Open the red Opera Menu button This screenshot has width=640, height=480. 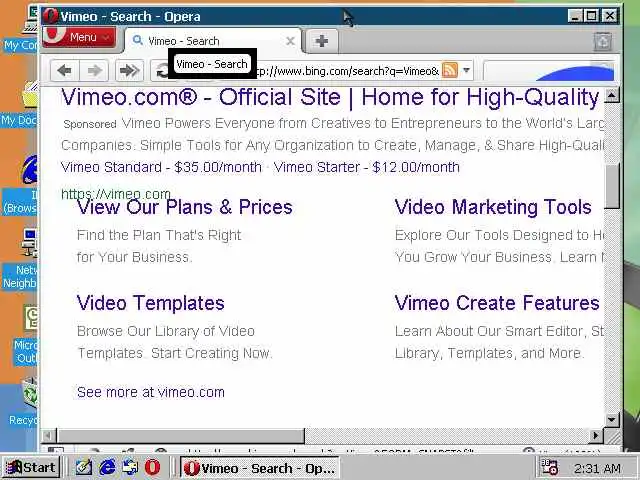point(79,37)
